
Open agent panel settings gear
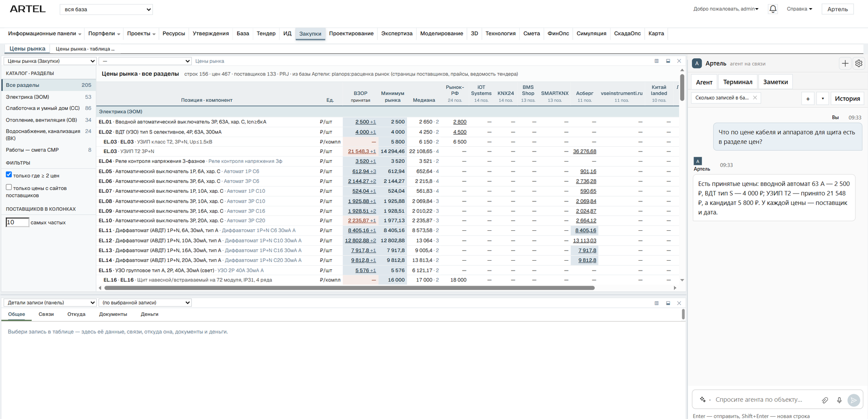coord(859,63)
